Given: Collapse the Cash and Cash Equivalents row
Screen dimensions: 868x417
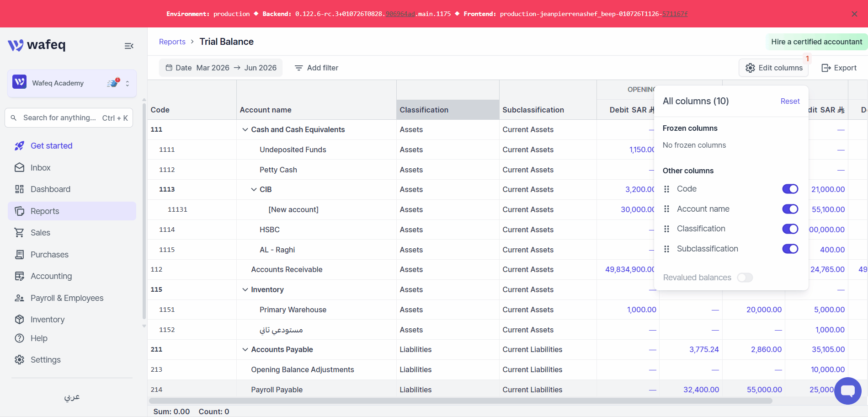Looking at the screenshot, I should [245, 130].
